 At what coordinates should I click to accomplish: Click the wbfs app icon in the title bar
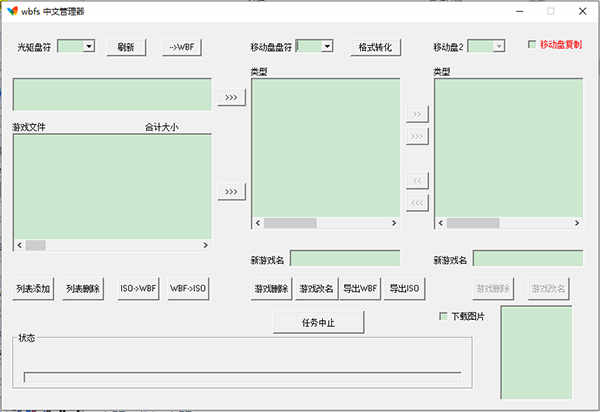pyautogui.click(x=13, y=11)
